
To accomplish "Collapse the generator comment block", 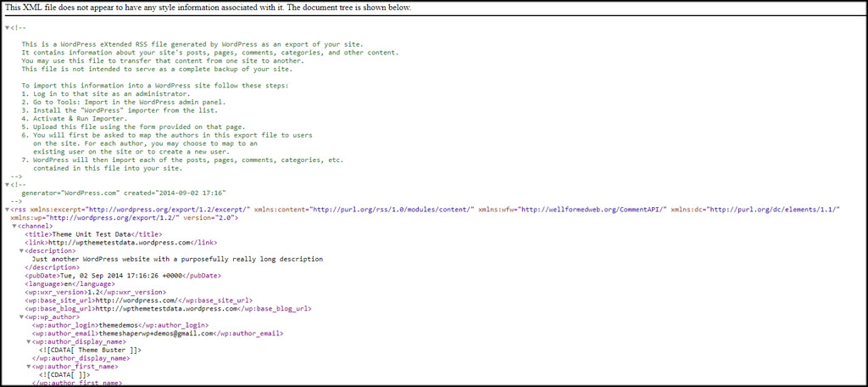I will coord(7,185).
